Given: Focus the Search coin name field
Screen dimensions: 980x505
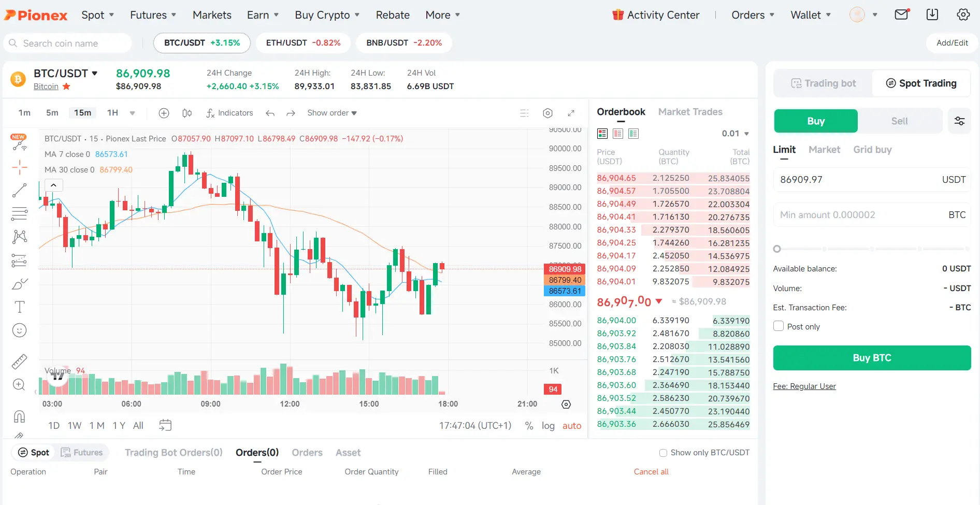Looking at the screenshot, I should [x=67, y=43].
